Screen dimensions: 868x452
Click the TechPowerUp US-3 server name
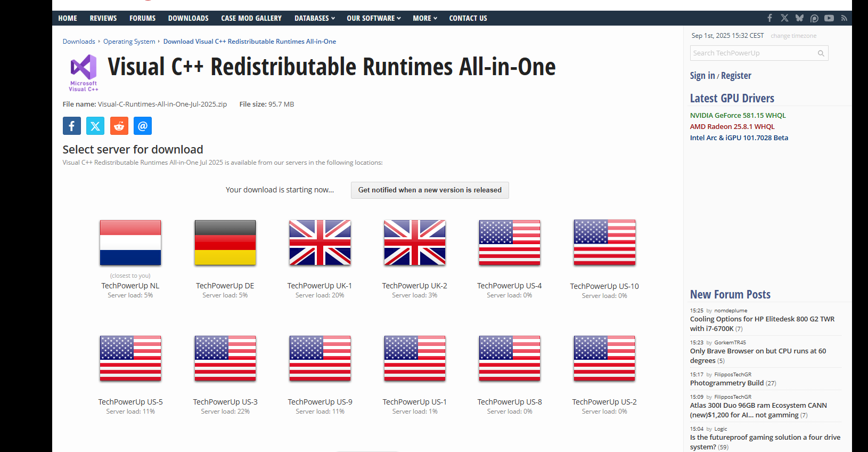point(225,402)
